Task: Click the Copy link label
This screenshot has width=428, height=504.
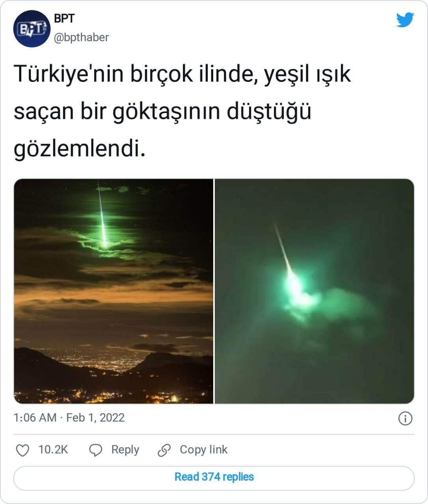Action: [203, 450]
